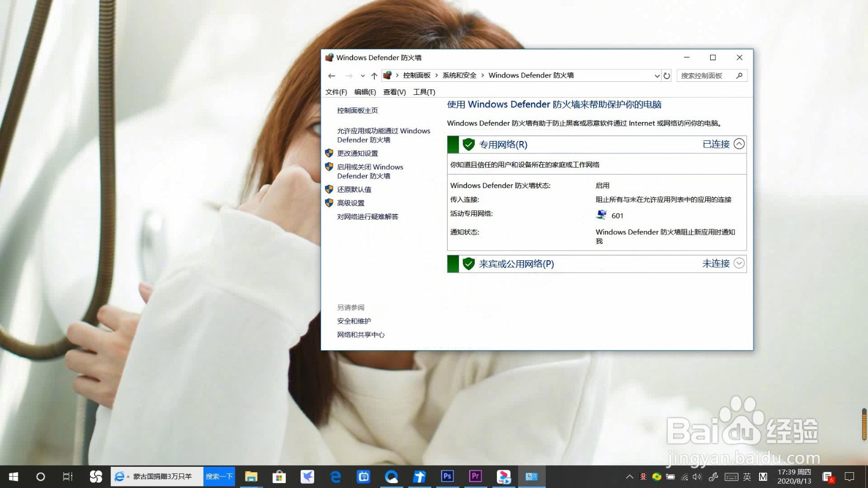Collapse the 专用网络(R) section chevron

pyautogui.click(x=739, y=144)
